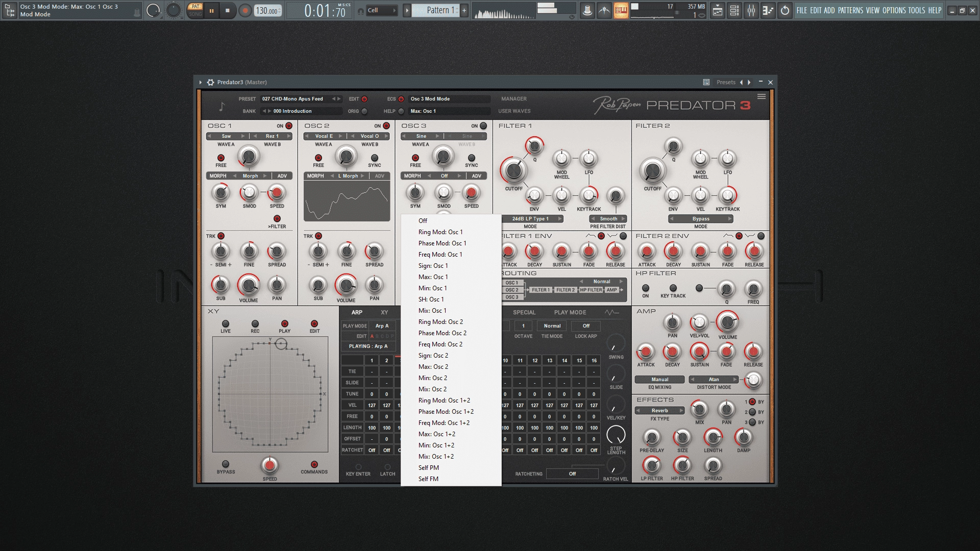
Task: Open the Playlist view icon
Action: coord(718,10)
